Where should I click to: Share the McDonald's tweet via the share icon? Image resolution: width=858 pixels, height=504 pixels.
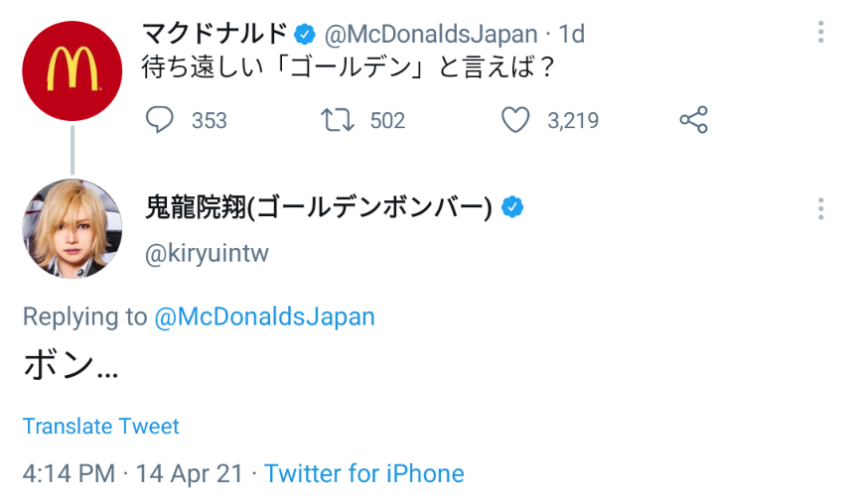point(693,120)
